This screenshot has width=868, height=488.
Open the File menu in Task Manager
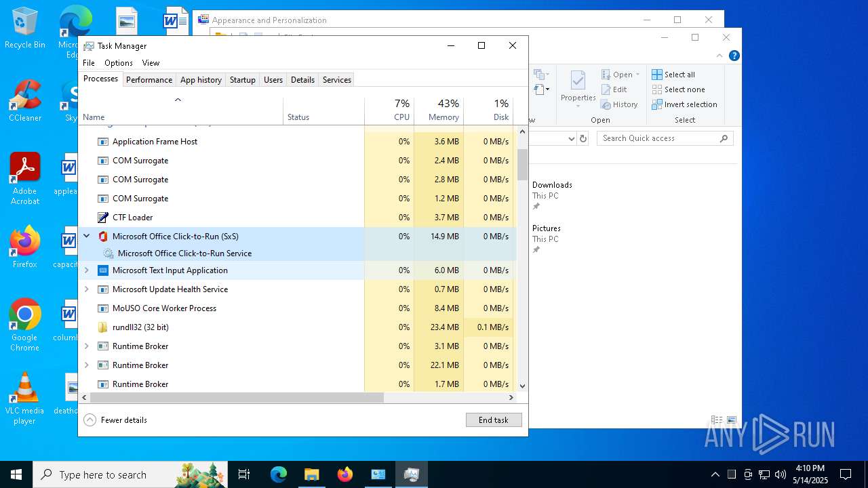pyautogui.click(x=89, y=63)
